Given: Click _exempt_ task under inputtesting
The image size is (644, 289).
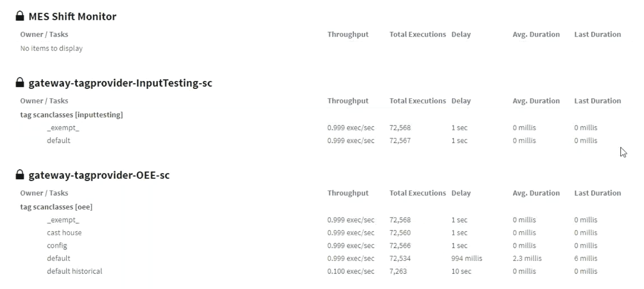Looking at the screenshot, I should coord(63,128).
